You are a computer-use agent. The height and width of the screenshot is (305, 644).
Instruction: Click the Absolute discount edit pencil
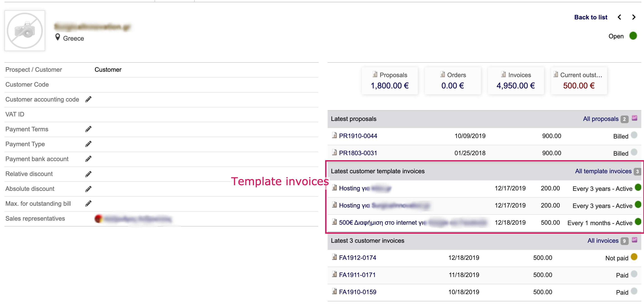(x=88, y=189)
